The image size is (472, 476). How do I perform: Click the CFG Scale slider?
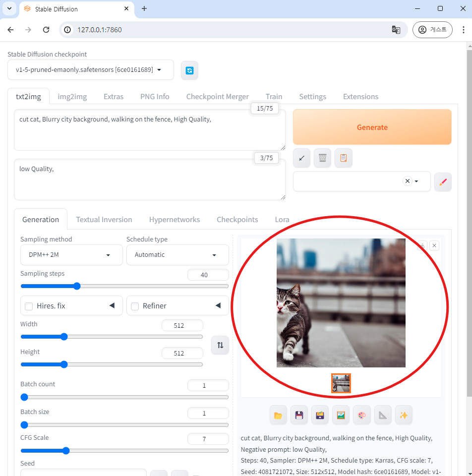click(x=124, y=451)
